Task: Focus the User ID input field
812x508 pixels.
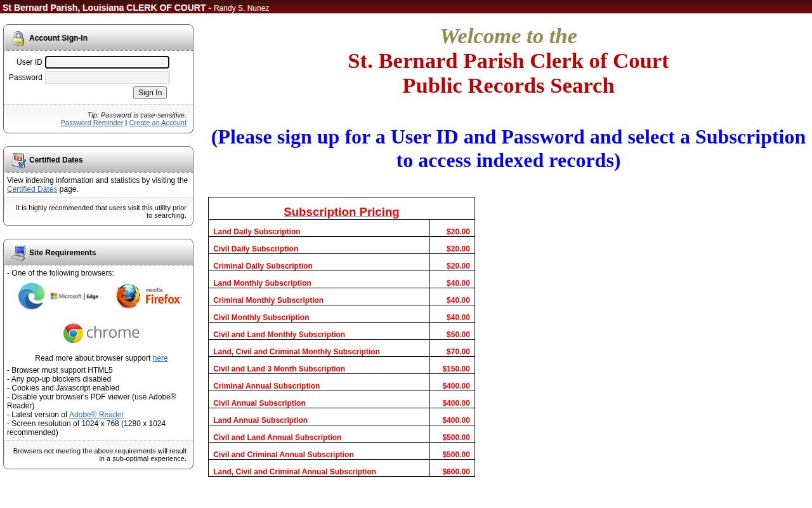Action: pos(107,62)
